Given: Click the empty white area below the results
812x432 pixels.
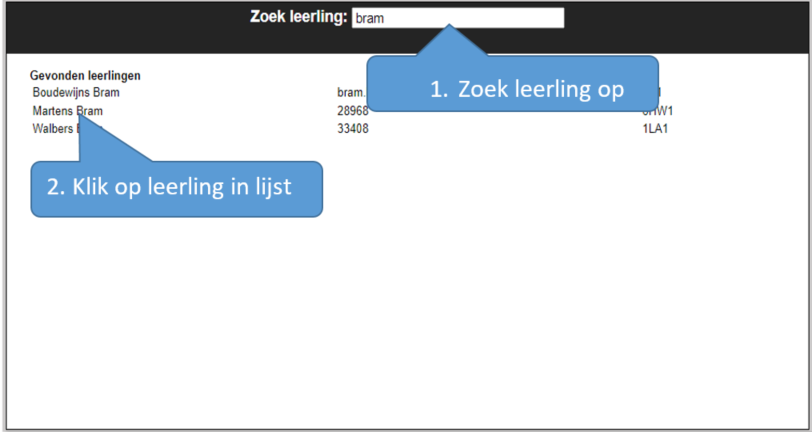Looking at the screenshot, I should 400,320.
